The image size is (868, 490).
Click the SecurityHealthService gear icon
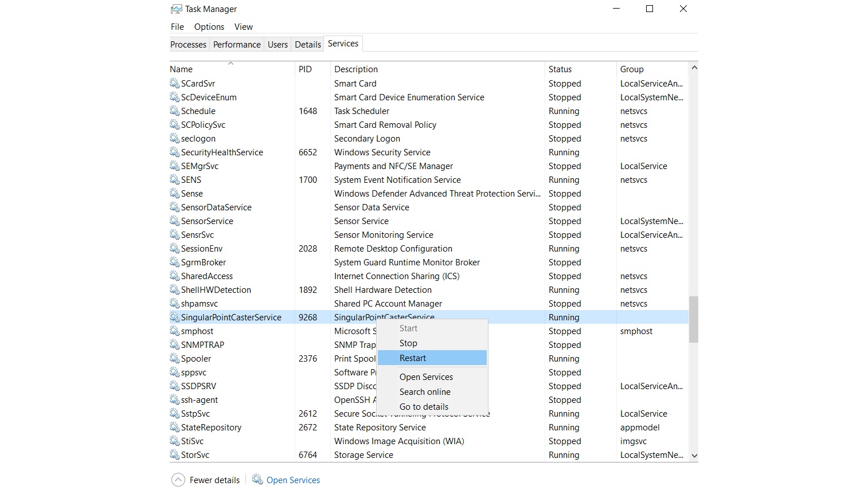175,152
